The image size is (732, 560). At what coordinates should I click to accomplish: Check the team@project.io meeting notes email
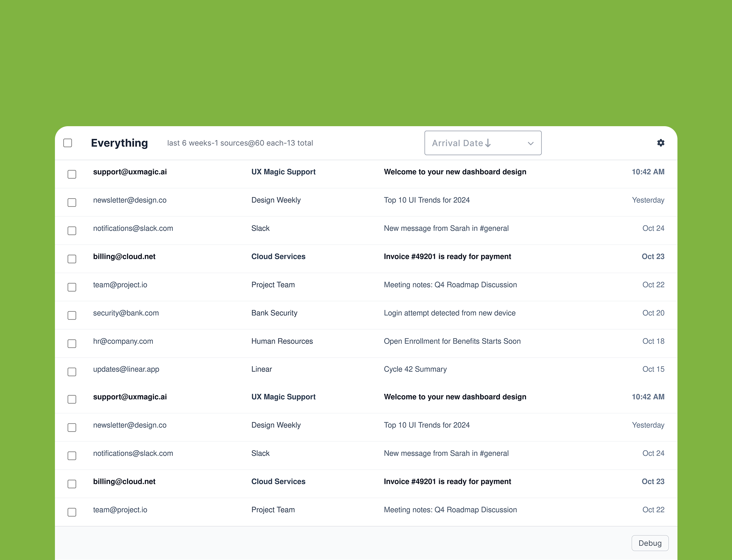(x=72, y=287)
